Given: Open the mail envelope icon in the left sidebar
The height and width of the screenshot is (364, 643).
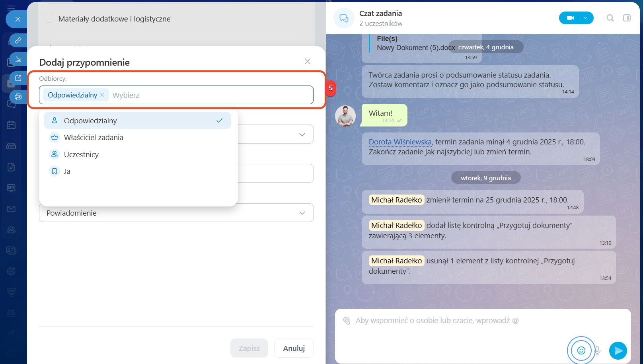Looking at the screenshot, I should (11, 209).
